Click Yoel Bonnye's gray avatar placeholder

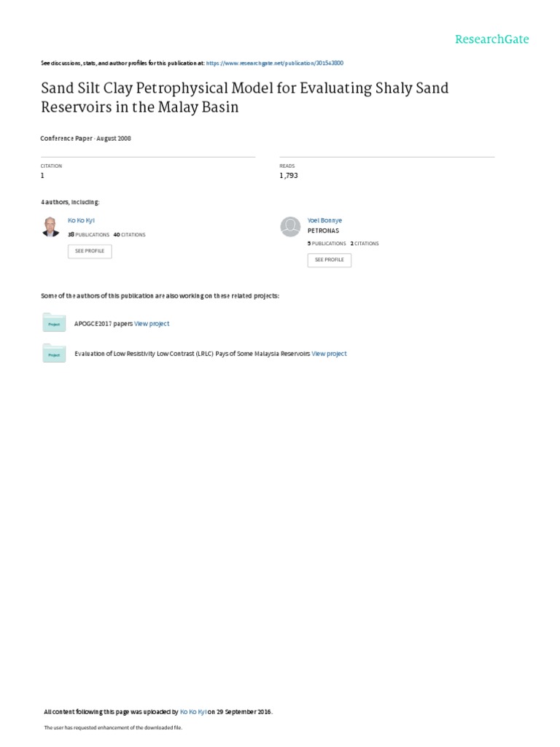[290, 227]
